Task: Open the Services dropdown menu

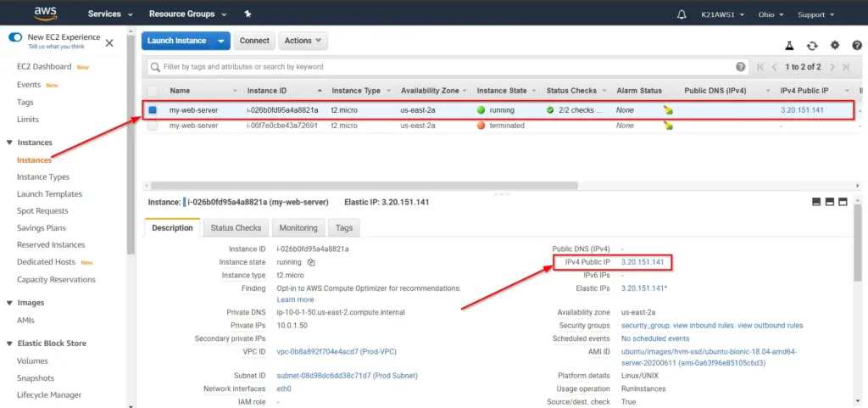Action: pyautogui.click(x=110, y=14)
